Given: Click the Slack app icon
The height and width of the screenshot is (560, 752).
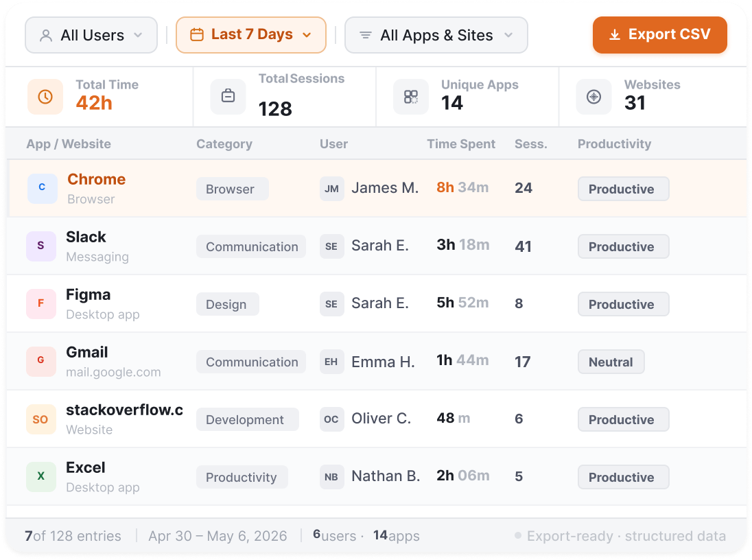Looking at the screenshot, I should point(40,246).
